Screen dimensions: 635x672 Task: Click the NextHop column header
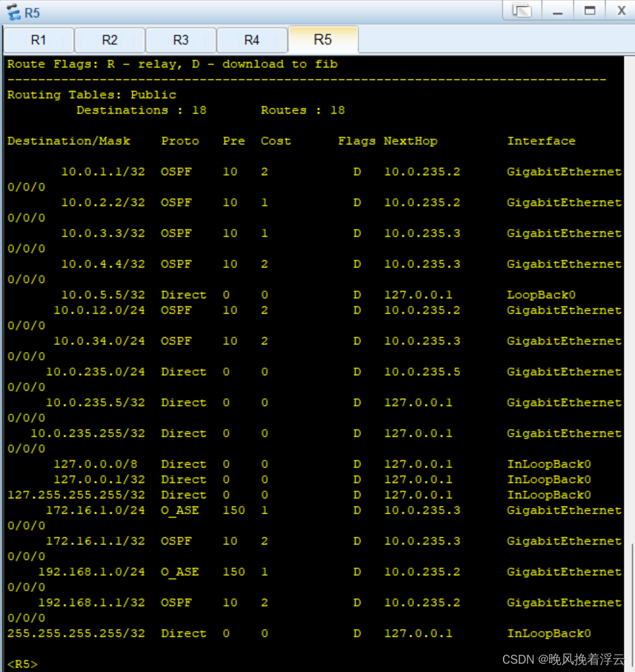tap(411, 141)
